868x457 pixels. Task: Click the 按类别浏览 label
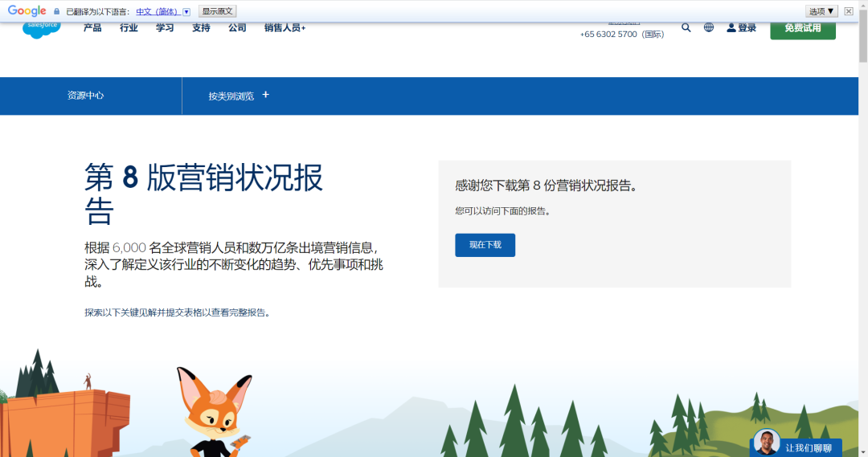pos(231,96)
